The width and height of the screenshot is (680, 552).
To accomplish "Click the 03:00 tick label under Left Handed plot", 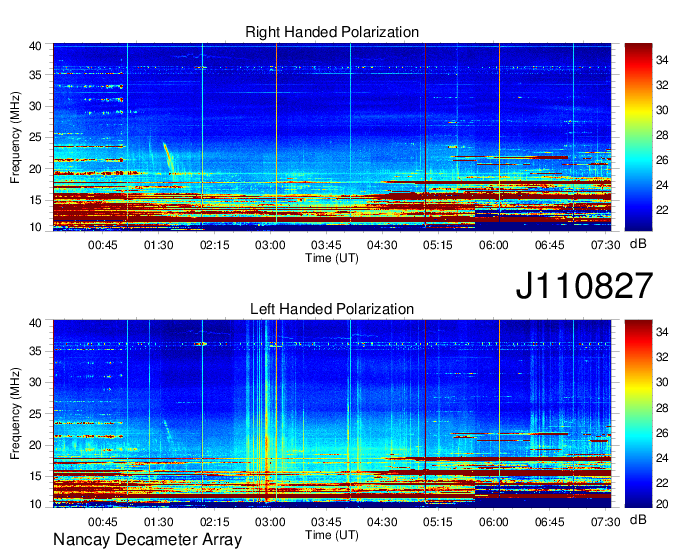I will 270,522.
